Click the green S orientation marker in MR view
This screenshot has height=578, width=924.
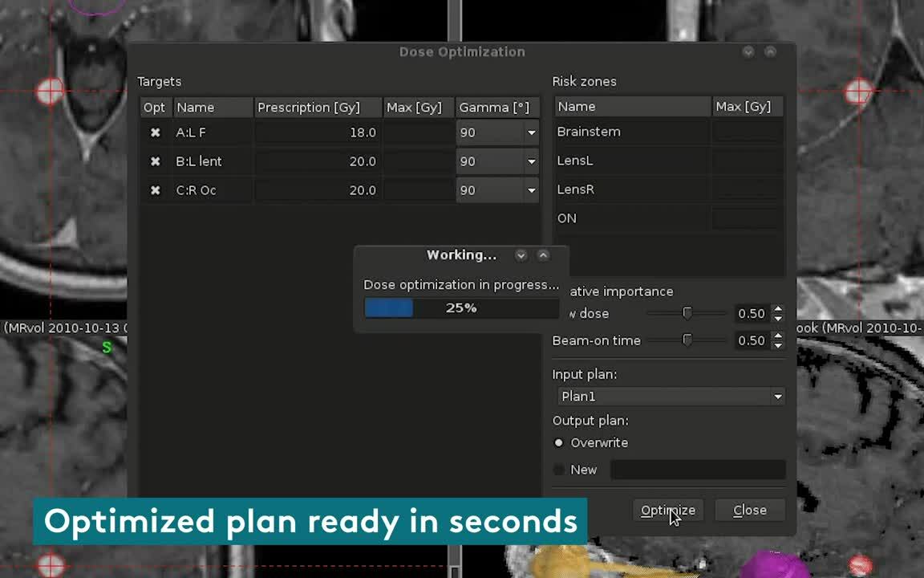coord(107,348)
